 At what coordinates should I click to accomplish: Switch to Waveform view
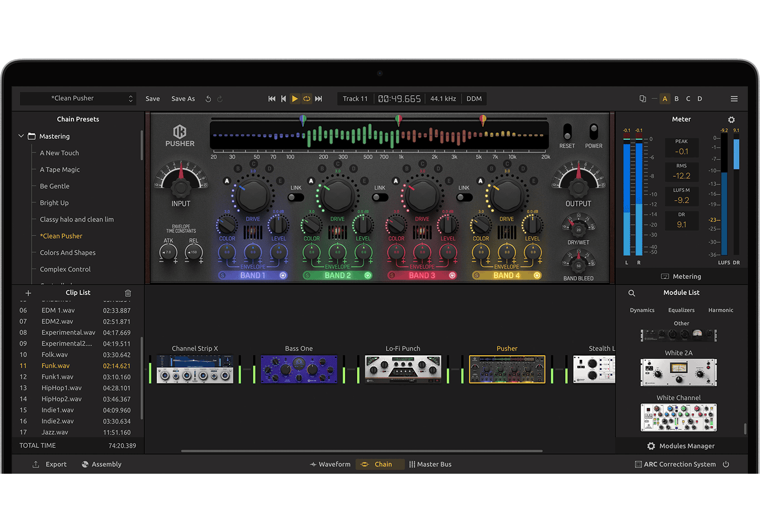click(330, 464)
